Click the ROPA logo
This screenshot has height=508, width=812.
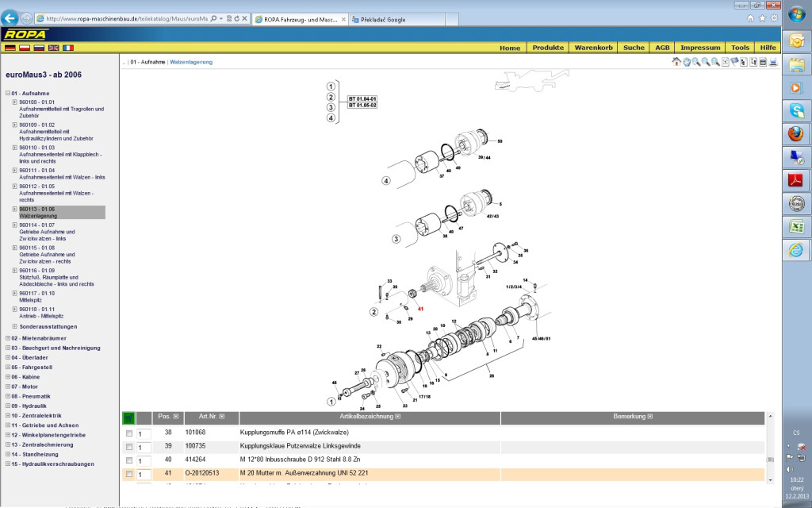pyautogui.click(x=25, y=35)
